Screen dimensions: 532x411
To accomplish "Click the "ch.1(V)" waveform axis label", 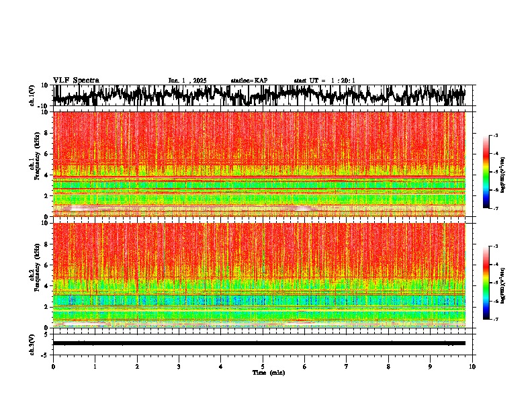I will 32,95.
